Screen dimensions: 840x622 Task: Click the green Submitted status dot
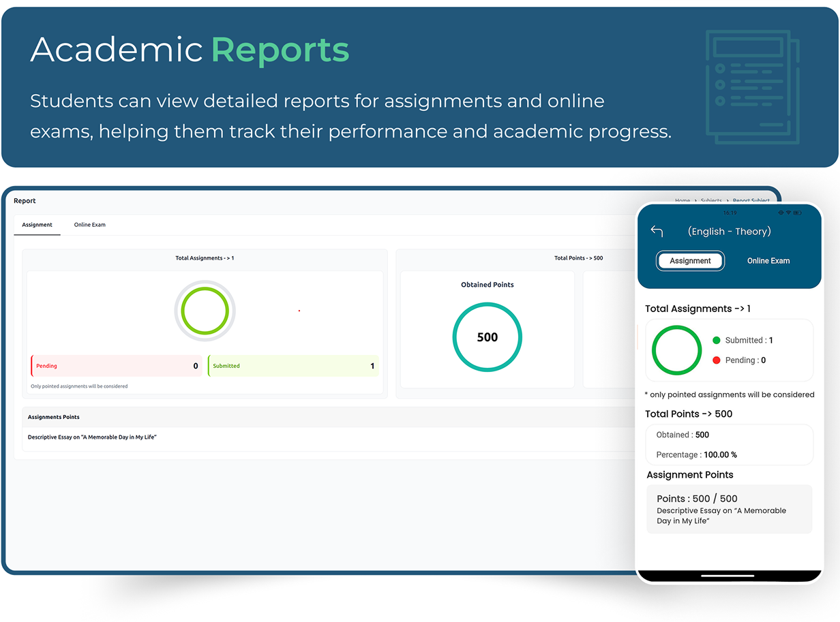715,340
